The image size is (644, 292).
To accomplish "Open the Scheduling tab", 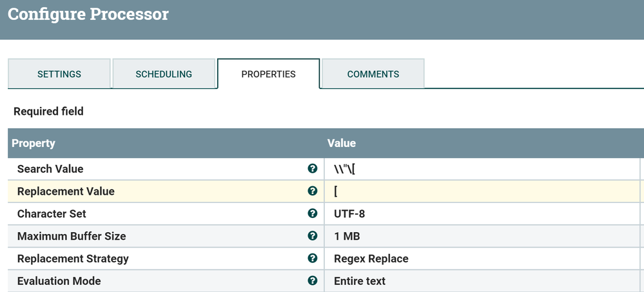I will (x=164, y=74).
